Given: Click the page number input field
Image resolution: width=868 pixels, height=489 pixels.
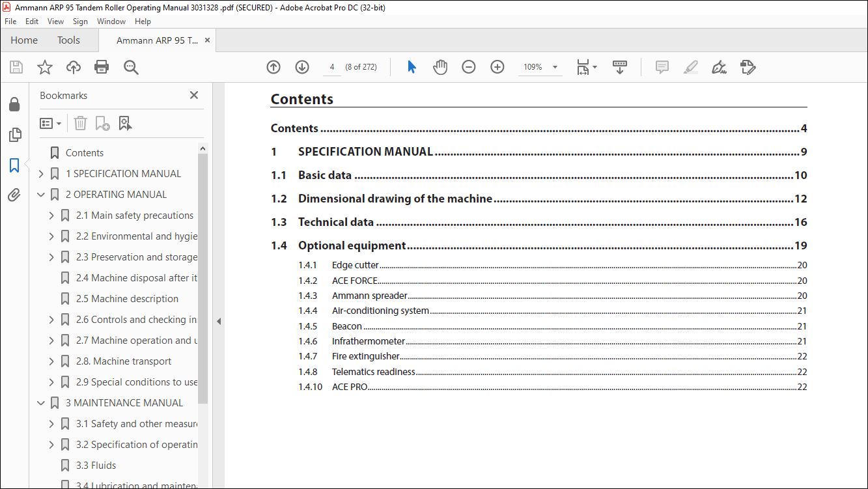Looking at the screenshot, I should tap(332, 67).
